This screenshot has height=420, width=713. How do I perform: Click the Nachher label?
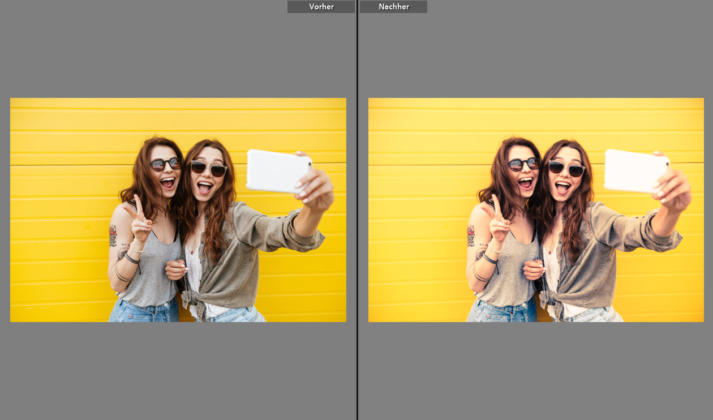[x=393, y=6]
